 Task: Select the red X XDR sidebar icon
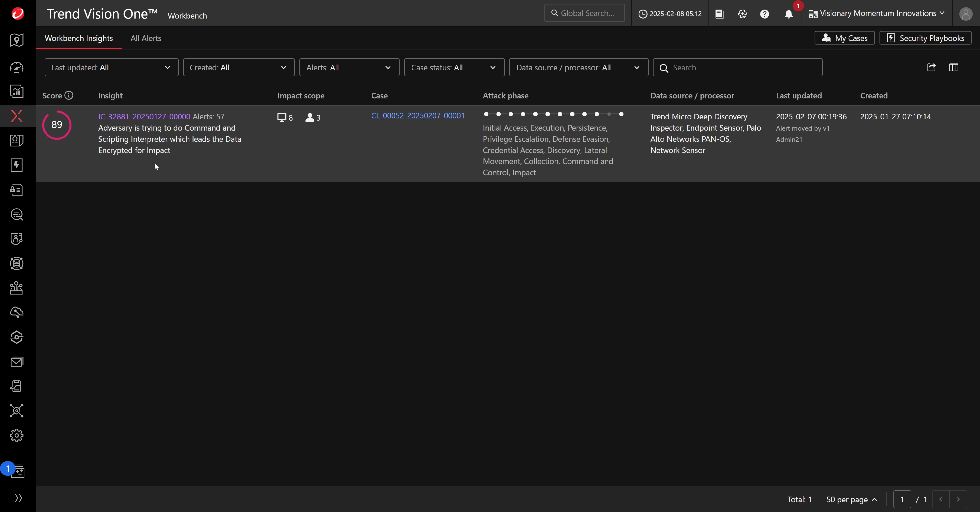point(17,116)
